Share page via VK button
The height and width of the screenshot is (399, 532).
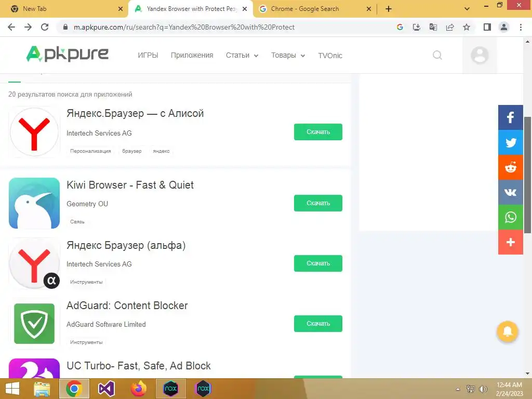(510, 192)
